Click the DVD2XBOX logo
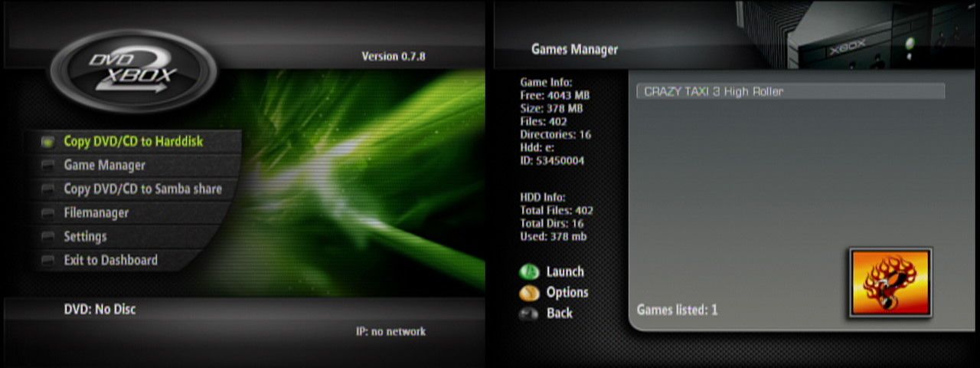This screenshot has width=980, height=368. tap(133, 71)
